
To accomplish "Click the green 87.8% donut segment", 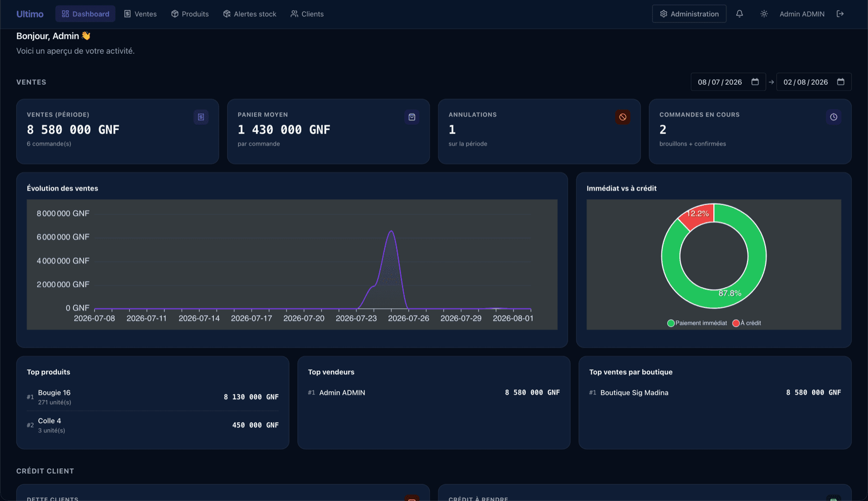I will point(757,256).
